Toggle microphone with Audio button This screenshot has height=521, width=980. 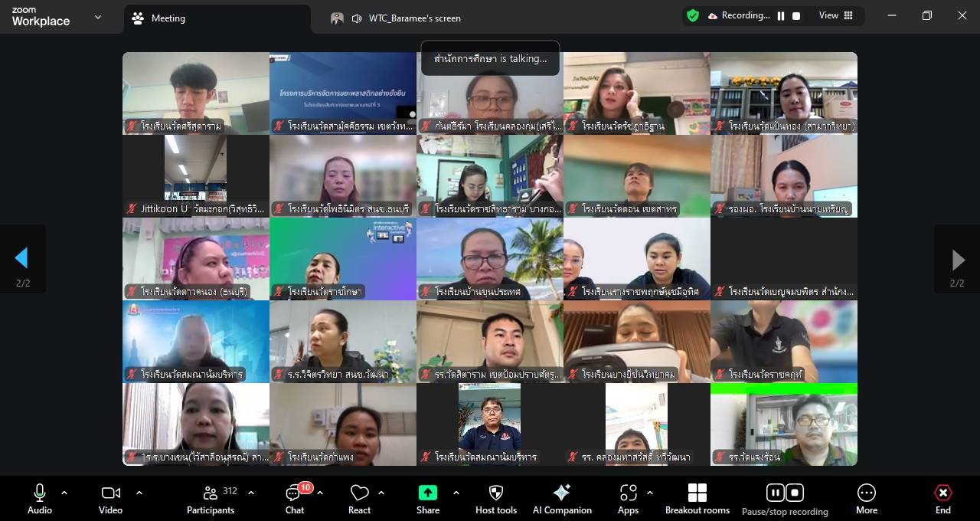[40, 499]
